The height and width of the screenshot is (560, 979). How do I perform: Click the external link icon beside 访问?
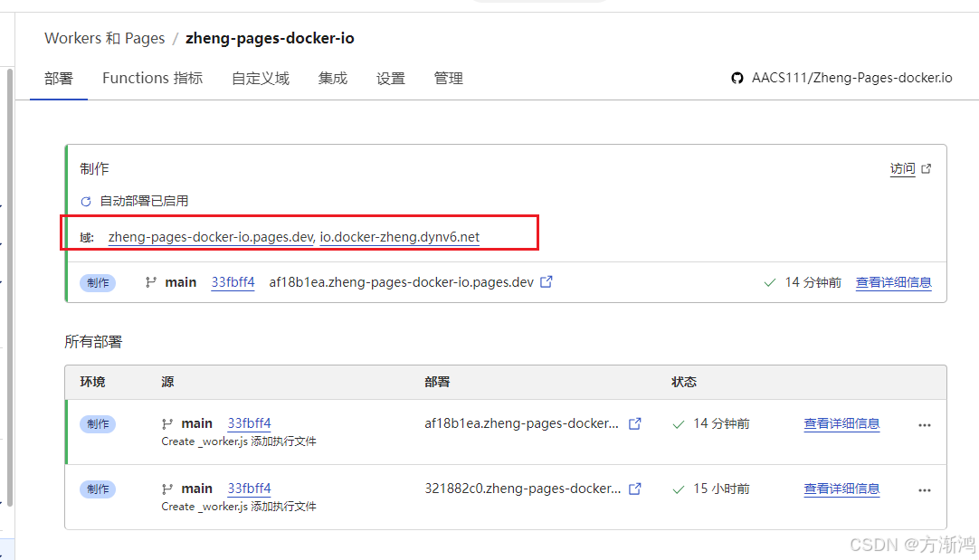pos(927,168)
